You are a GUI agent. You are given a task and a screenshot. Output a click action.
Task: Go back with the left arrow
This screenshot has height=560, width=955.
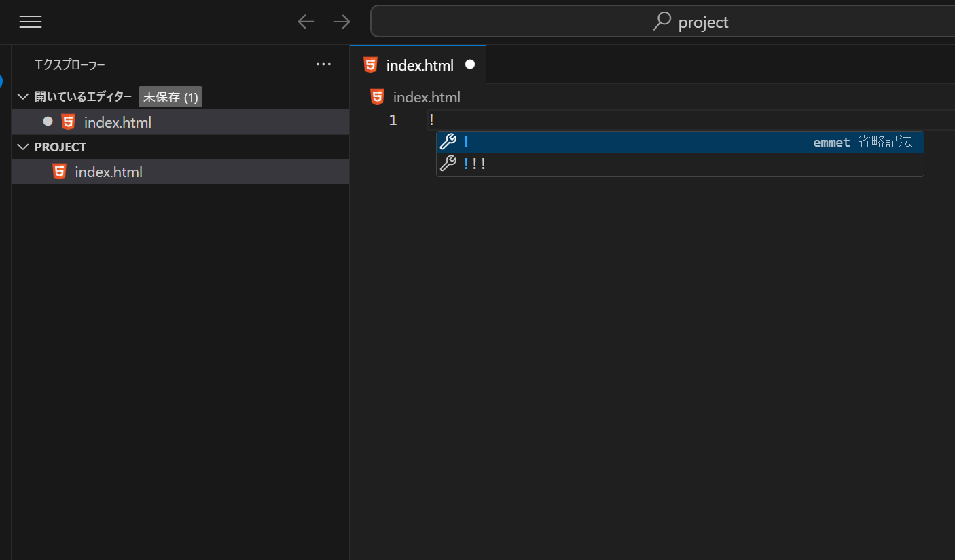306,22
